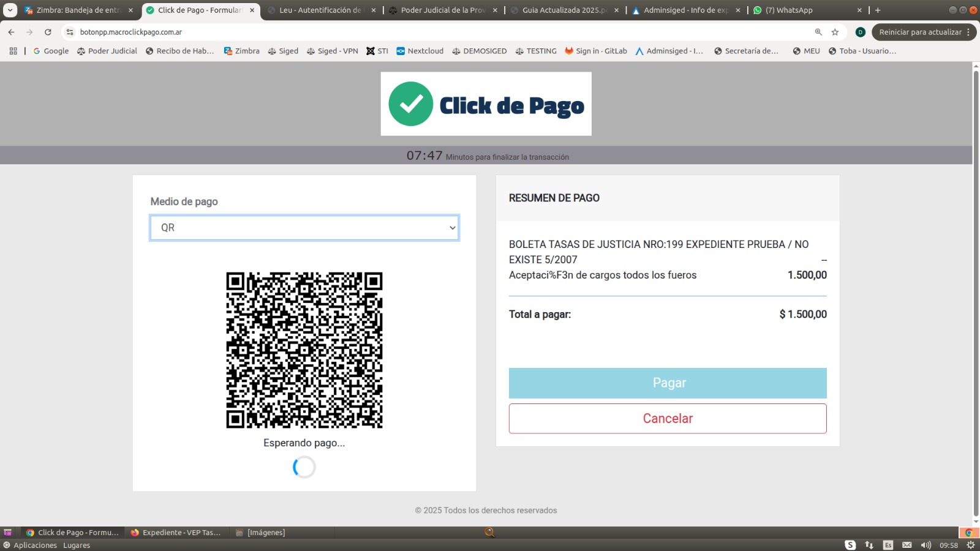Switch to Expediente - VEP Tas taskbar window

click(x=175, y=533)
